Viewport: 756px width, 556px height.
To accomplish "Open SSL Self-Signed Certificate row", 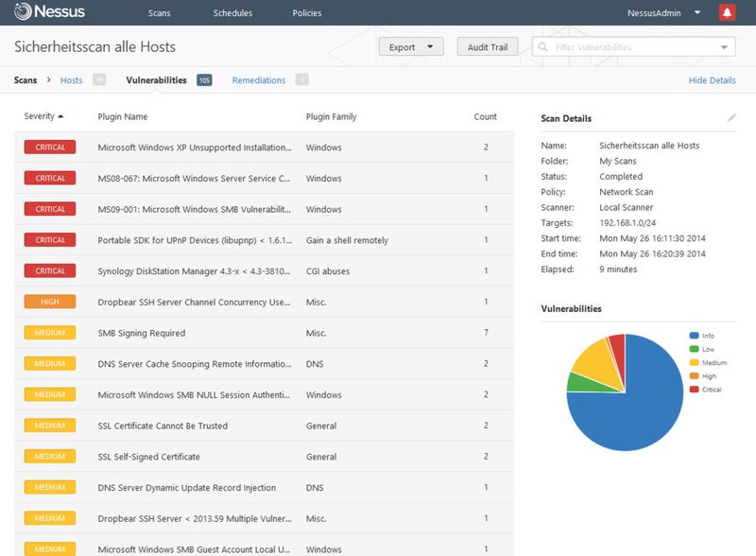I will (x=264, y=456).
